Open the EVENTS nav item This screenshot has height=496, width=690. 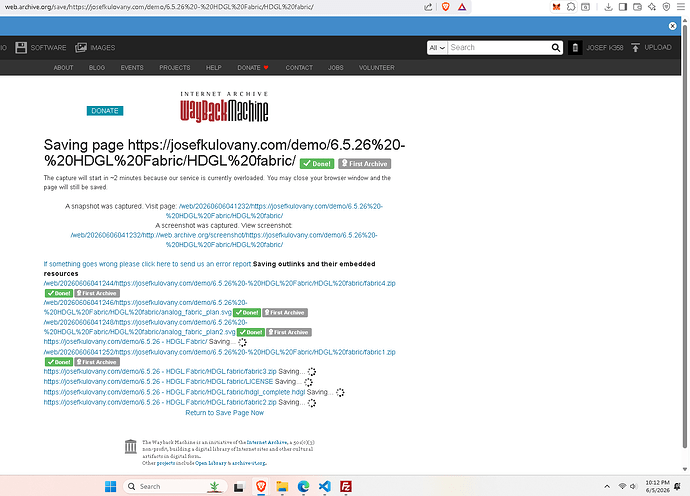132,68
